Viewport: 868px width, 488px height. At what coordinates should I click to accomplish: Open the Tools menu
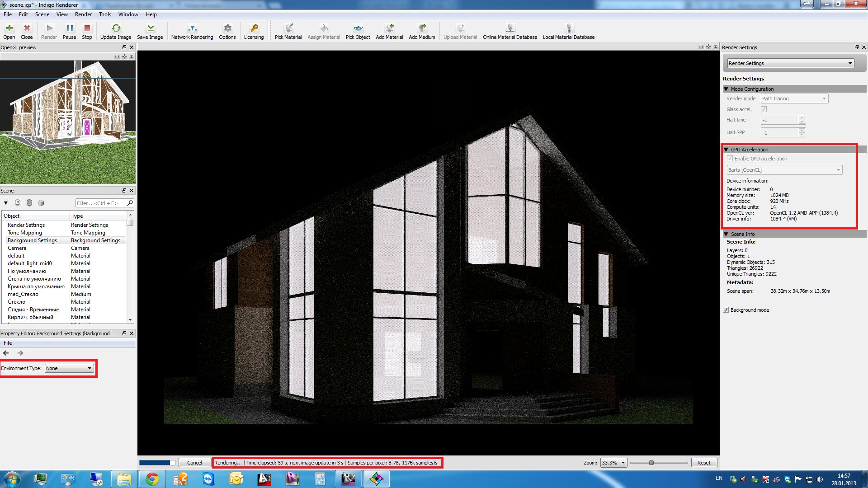point(105,14)
